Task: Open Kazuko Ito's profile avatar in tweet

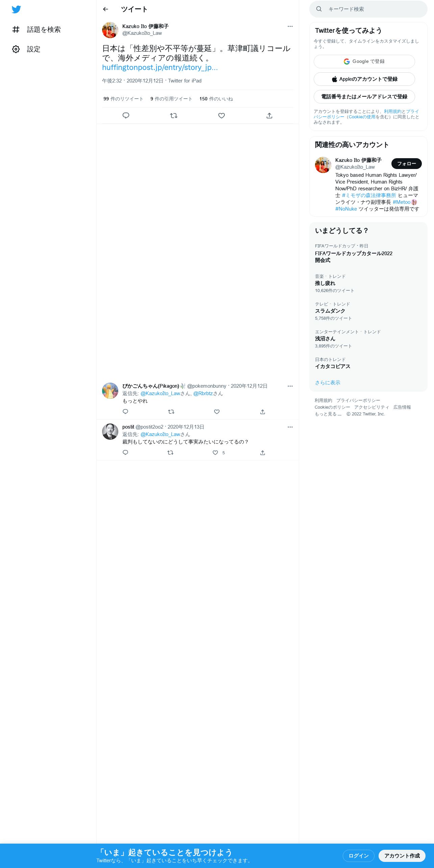Action: pos(110,30)
